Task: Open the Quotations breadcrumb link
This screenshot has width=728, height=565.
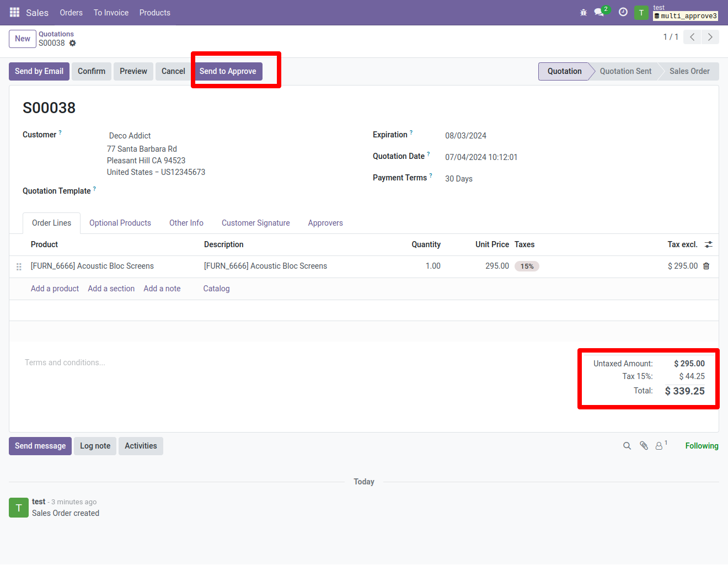Action: (56, 34)
